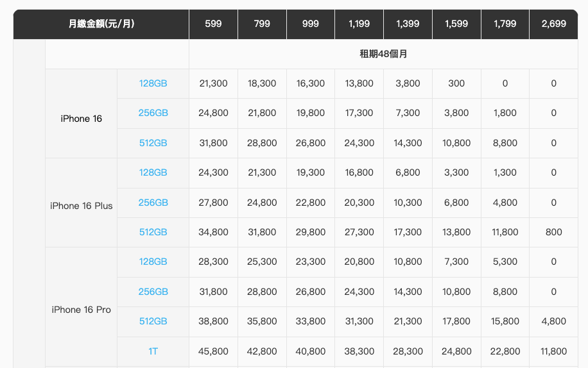Screen dimensions: 588x368
Task: Click the 800 price under 2,699 plan
Action: (x=553, y=232)
